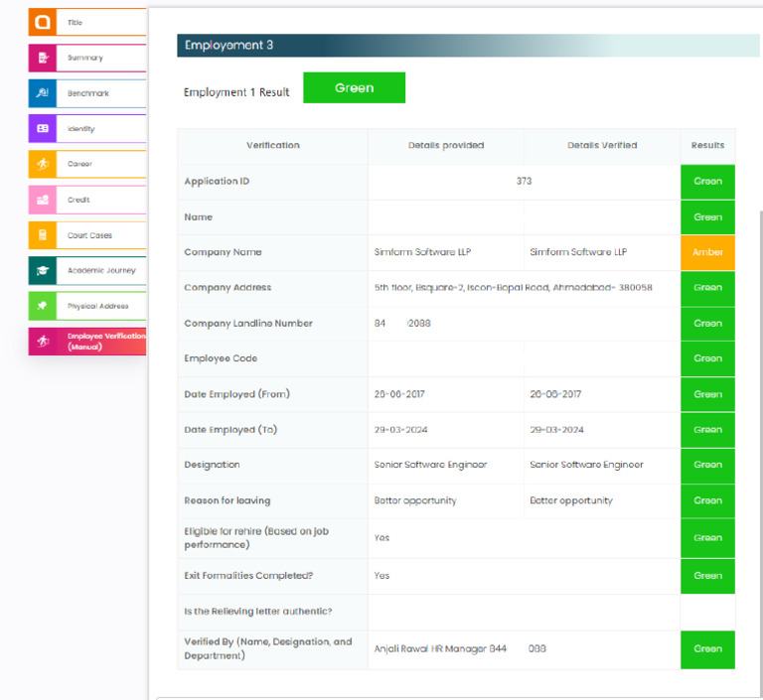Image resolution: width=763 pixels, height=700 pixels.
Task: Click the orange Title icon in sidebar
Action: pyautogui.click(x=43, y=22)
